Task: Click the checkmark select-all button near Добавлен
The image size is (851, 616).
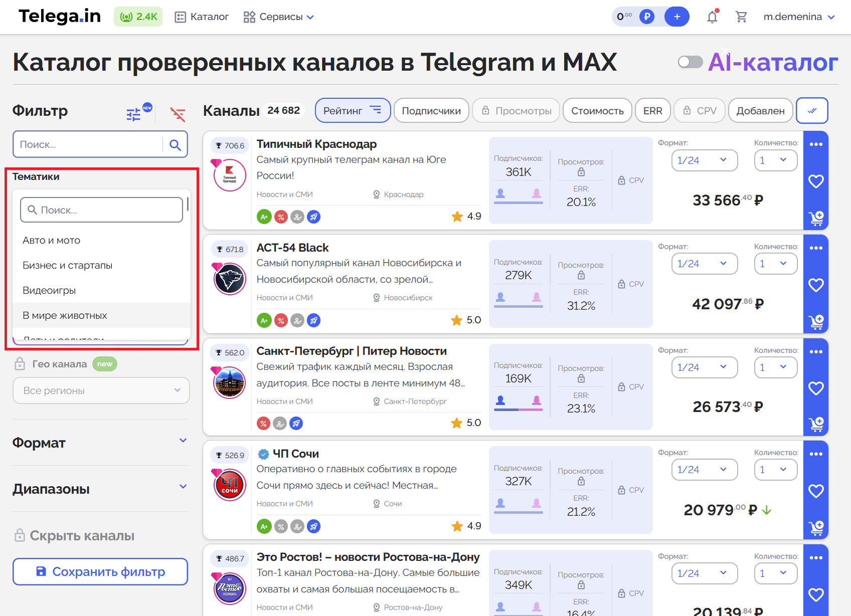Action: click(812, 110)
